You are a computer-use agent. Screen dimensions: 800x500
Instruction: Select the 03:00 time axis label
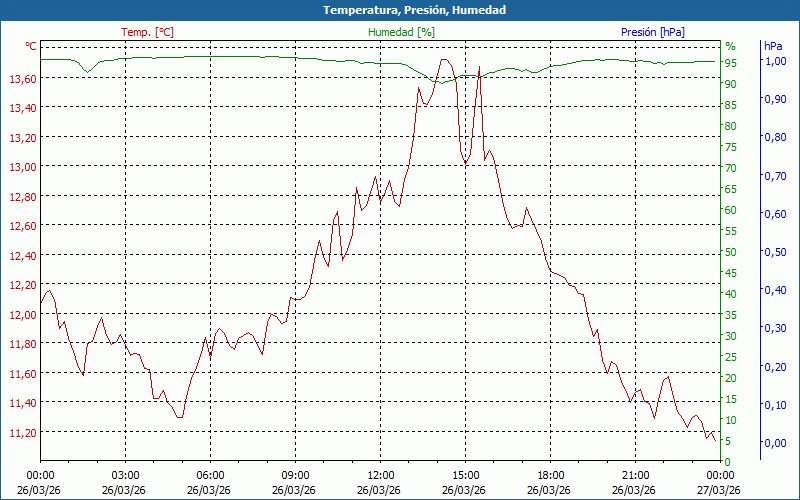(x=125, y=475)
